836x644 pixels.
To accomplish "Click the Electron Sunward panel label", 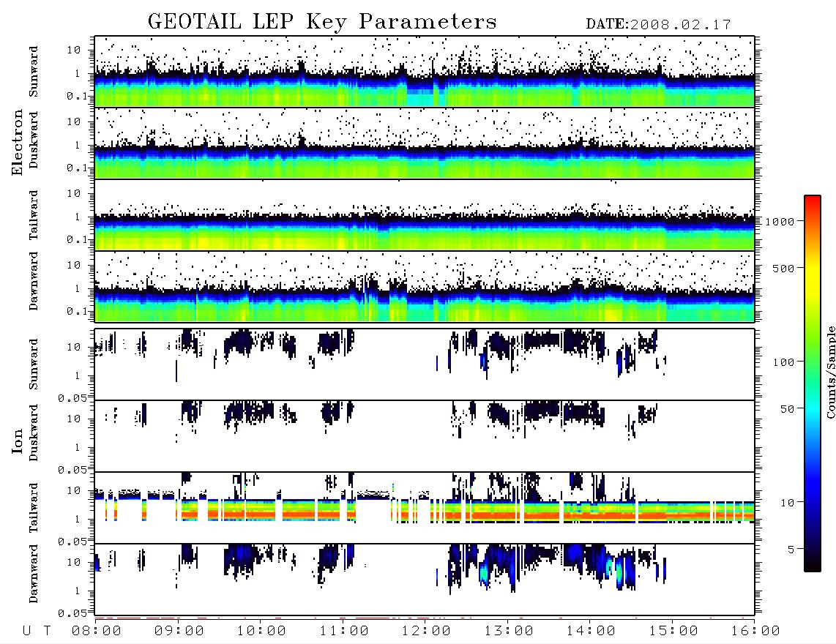I will coord(34,72).
